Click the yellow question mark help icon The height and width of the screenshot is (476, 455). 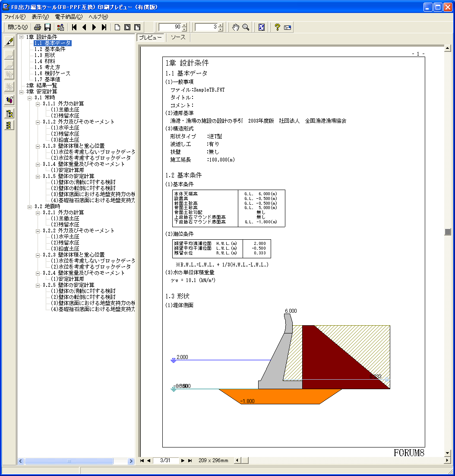click(277, 27)
